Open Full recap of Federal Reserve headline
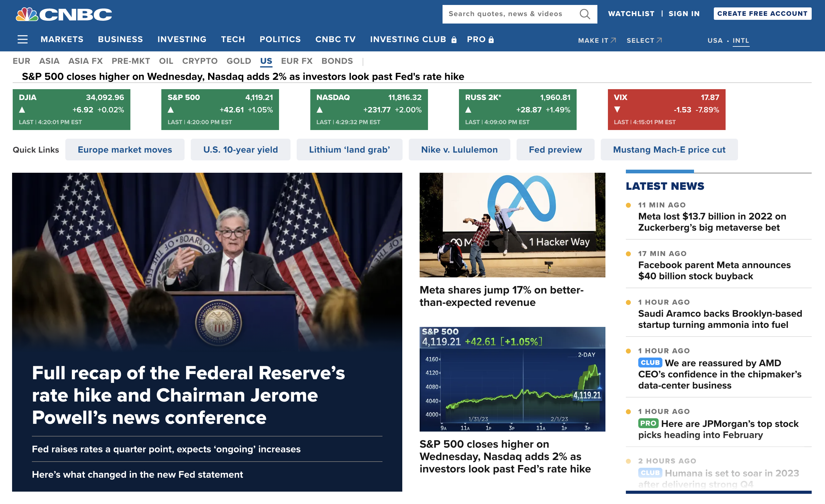Viewport: 825px width, 504px height. [188, 395]
